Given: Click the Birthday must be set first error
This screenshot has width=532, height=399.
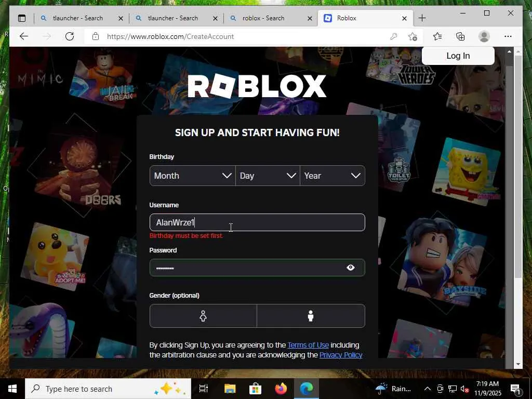Looking at the screenshot, I should [187, 236].
